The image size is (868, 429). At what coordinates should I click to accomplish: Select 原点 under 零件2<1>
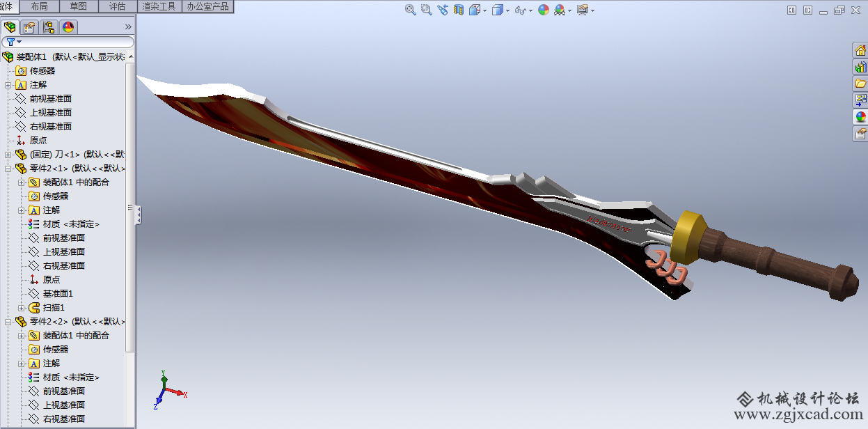[45, 280]
